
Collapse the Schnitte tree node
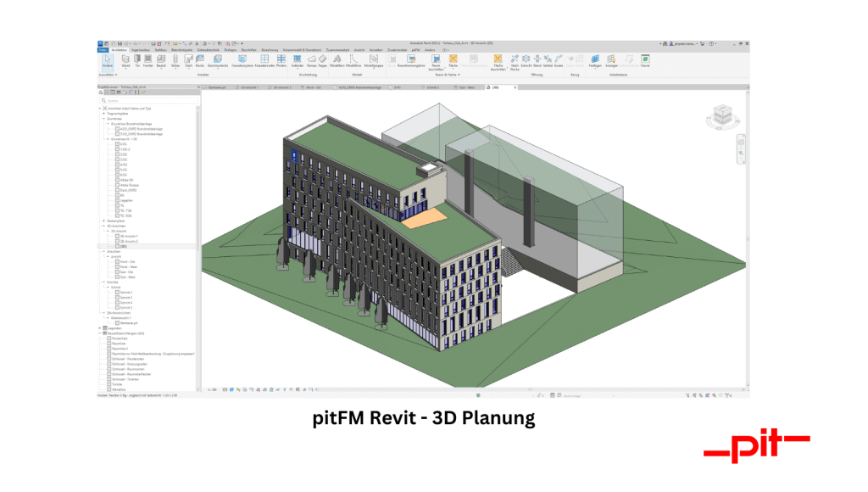[103, 282]
